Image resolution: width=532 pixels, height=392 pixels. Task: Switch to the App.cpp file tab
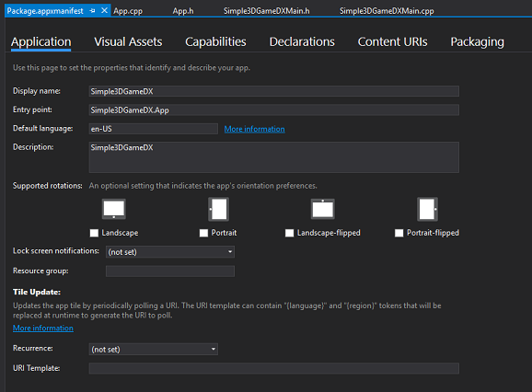(x=128, y=11)
